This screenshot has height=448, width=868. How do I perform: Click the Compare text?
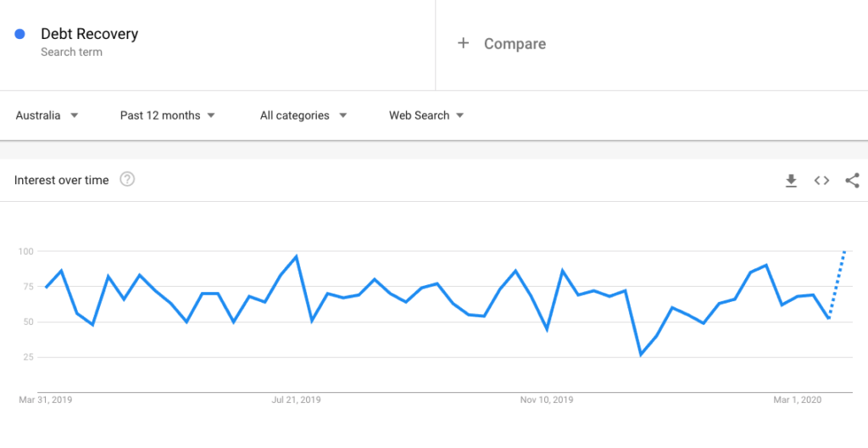coord(515,44)
